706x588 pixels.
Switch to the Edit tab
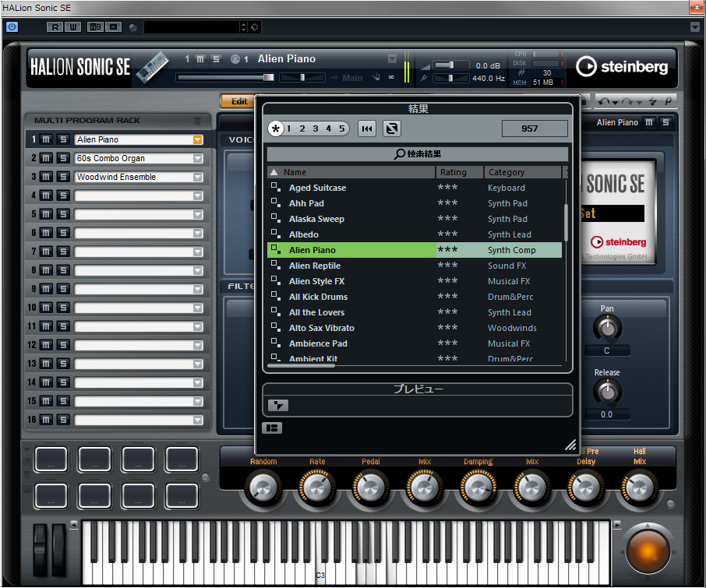click(x=239, y=101)
